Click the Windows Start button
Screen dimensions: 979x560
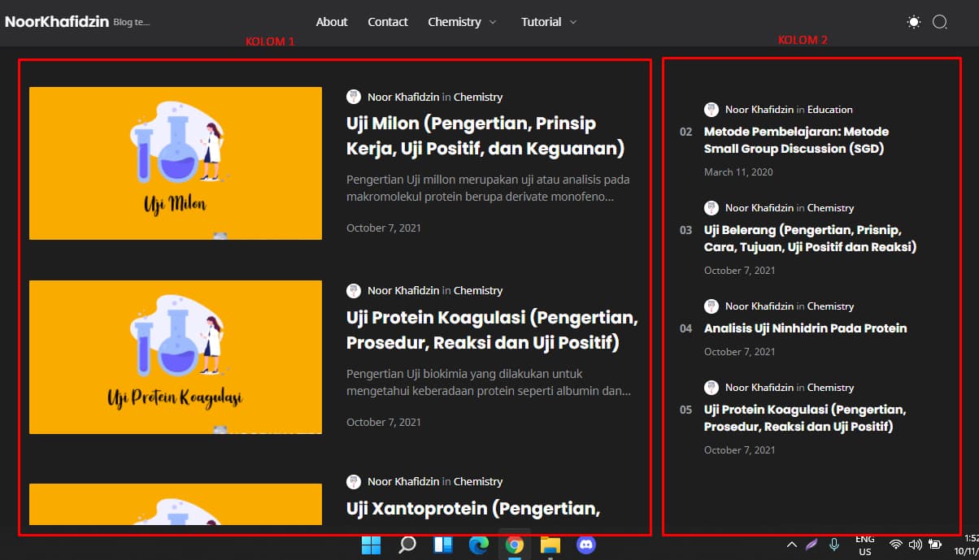tap(372, 545)
